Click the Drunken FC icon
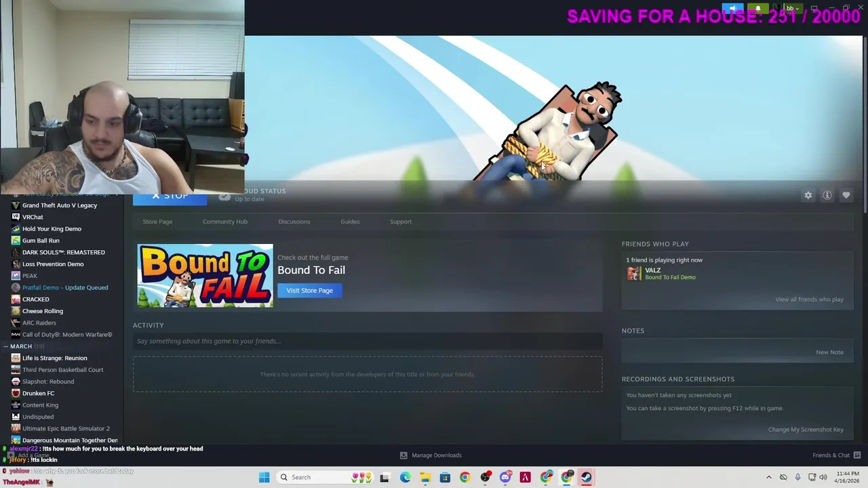This screenshot has height=488, width=868. point(16,393)
